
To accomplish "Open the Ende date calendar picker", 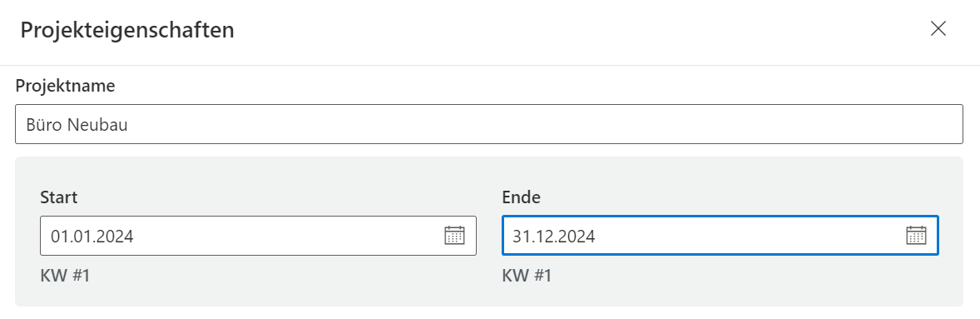I will 916,235.
